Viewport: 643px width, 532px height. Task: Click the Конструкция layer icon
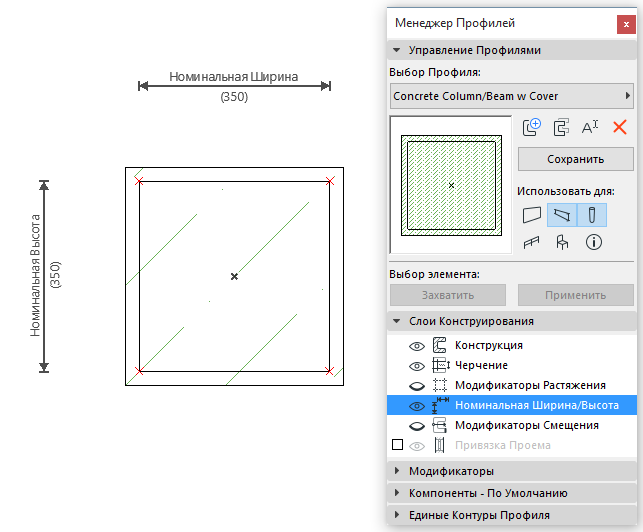[x=440, y=345]
